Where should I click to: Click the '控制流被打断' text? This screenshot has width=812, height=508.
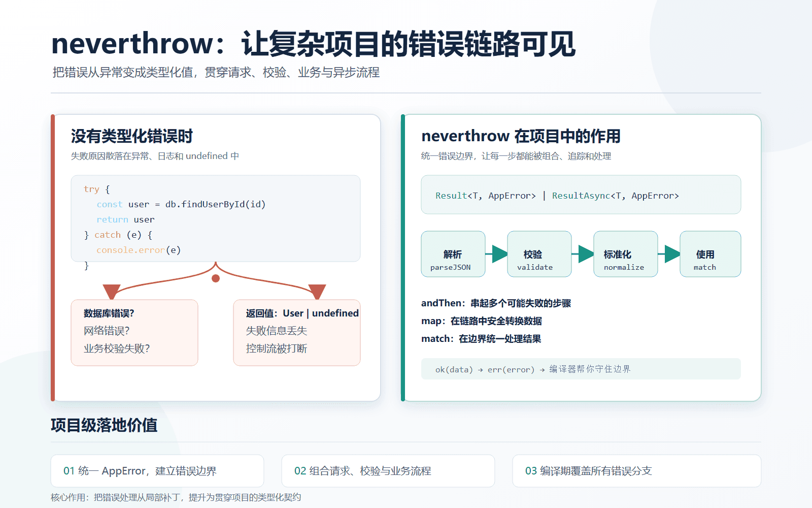pos(277,348)
